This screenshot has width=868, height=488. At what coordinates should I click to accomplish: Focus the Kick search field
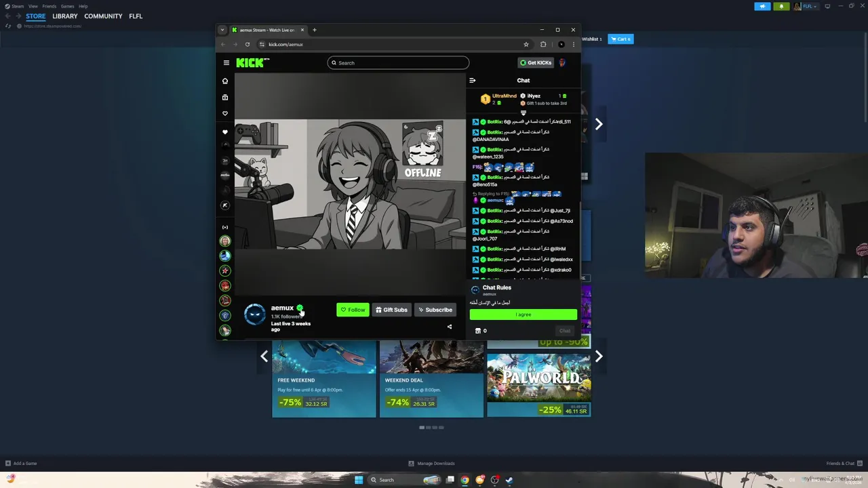pos(398,63)
